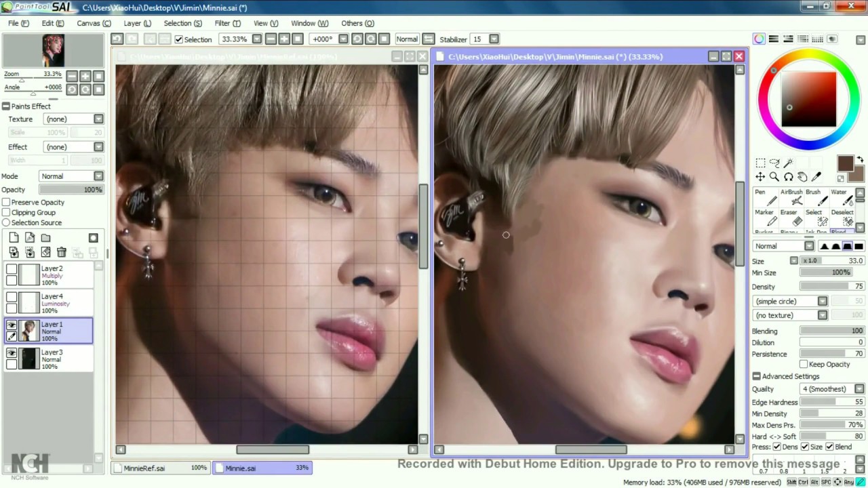
Task: Delete the selected layer with trash icon
Action: [62, 252]
